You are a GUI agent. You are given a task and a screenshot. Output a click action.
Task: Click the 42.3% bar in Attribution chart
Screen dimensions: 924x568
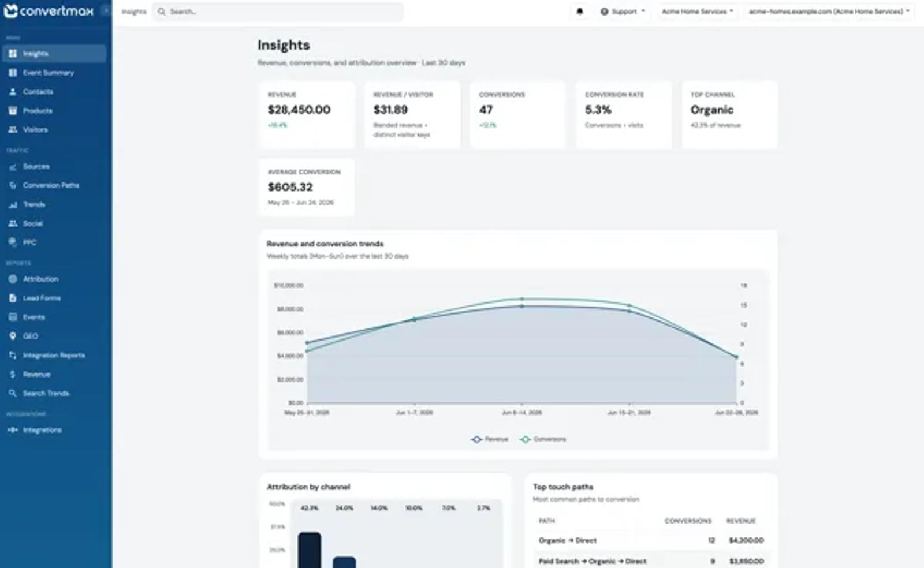coord(310,550)
